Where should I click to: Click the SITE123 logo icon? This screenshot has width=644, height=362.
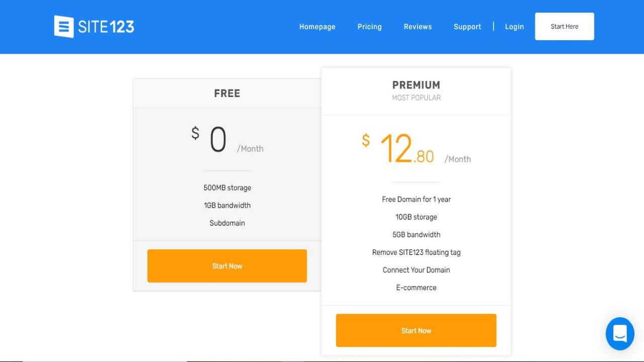63,26
